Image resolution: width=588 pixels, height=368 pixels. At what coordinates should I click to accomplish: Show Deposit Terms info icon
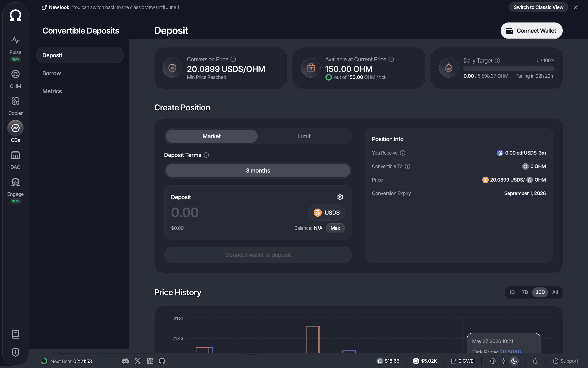point(206,155)
